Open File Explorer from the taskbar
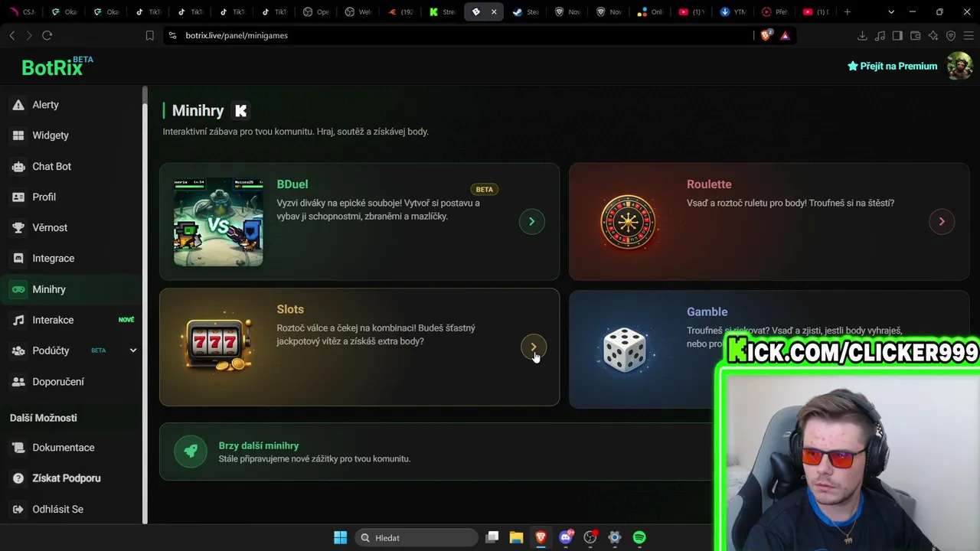Screen dimensions: 980x551 coord(516,537)
